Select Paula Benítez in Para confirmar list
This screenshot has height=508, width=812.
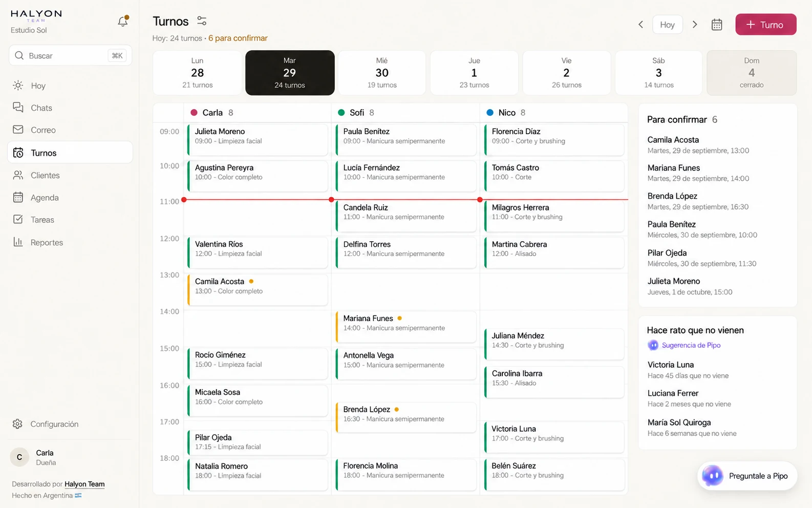coord(702,229)
